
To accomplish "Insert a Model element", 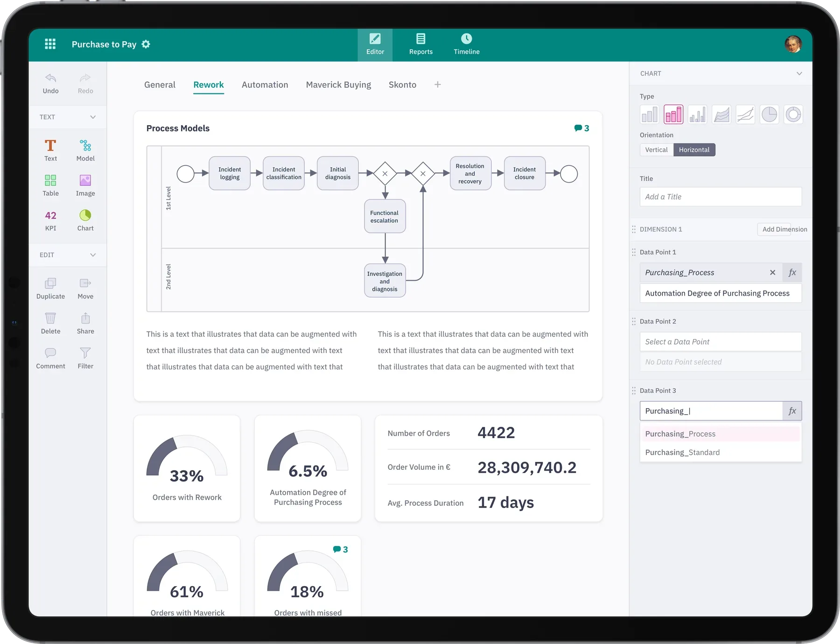I will click(x=85, y=150).
